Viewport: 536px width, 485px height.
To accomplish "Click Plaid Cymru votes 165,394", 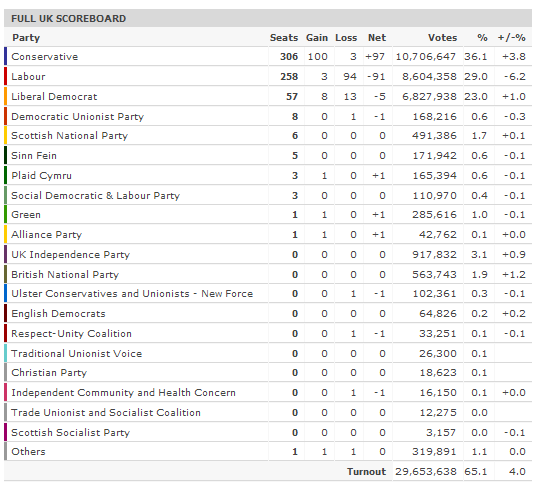I will (434, 176).
